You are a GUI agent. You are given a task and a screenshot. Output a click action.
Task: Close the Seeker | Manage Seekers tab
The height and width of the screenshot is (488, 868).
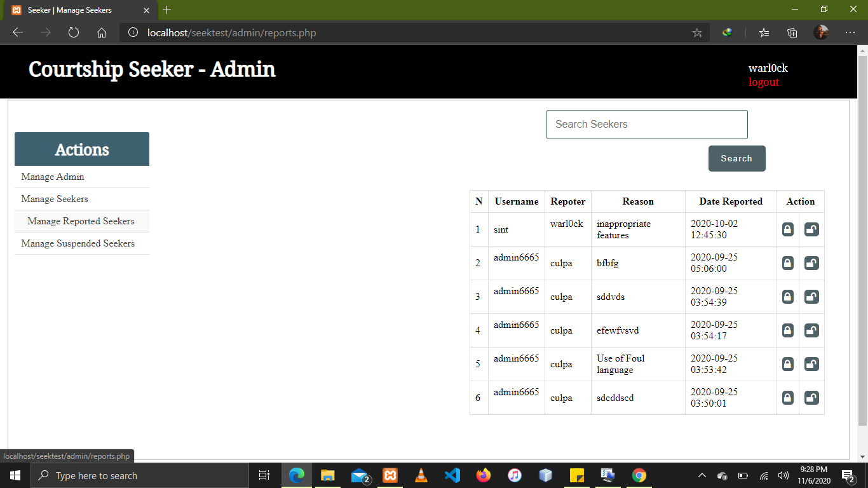[x=146, y=10]
